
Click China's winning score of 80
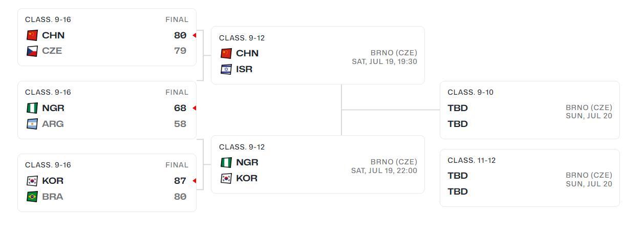click(180, 35)
